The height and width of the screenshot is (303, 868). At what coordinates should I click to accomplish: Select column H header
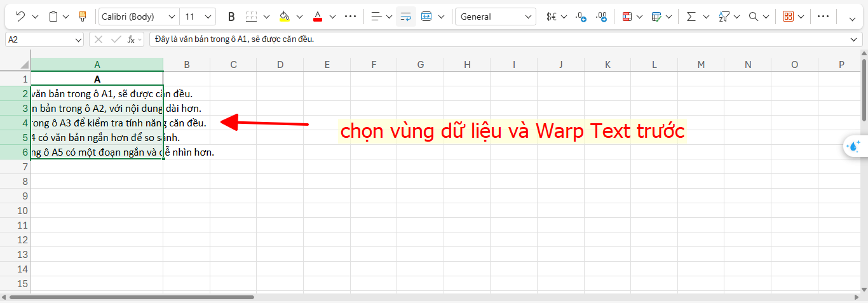click(x=468, y=64)
